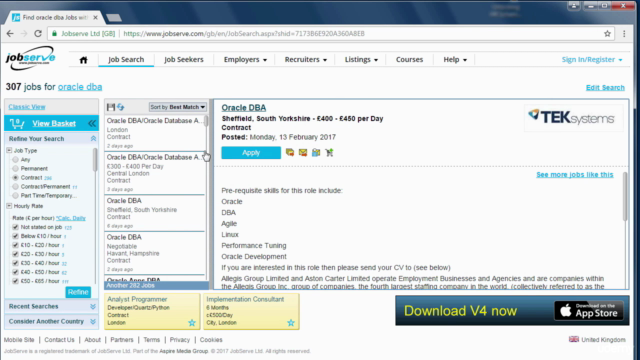
Task: Collapse the Job Type filter group
Action: pyautogui.click(x=9, y=151)
